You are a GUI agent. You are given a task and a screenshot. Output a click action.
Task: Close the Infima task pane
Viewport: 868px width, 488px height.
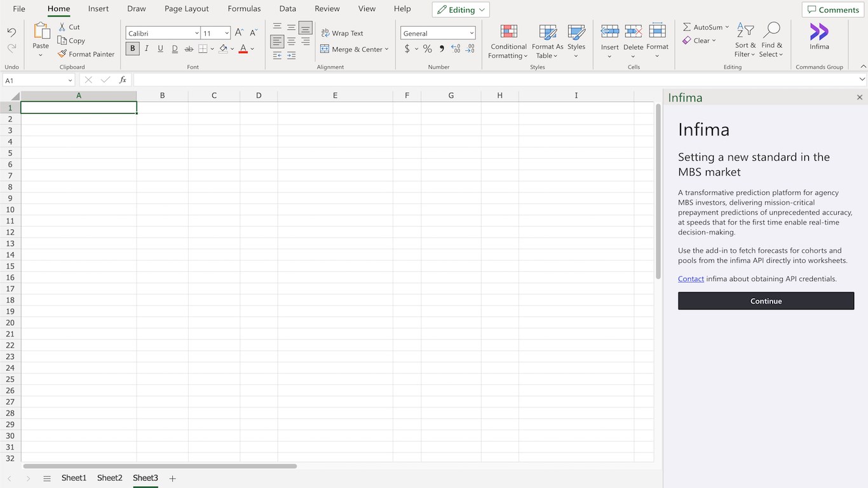860,97
